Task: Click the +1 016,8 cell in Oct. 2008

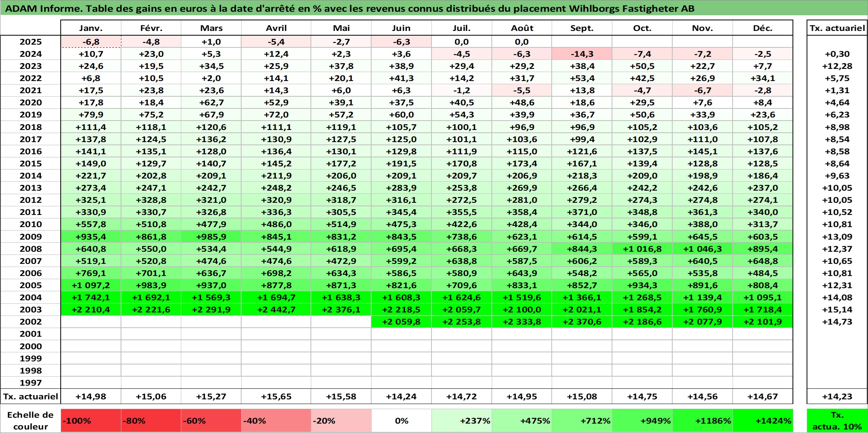Action: click(x=642, y=249)
